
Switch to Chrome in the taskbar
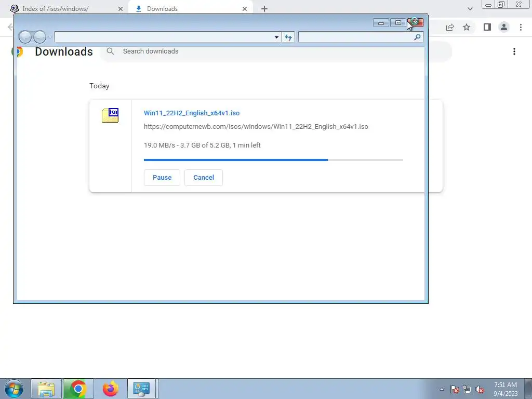point(78,389)
